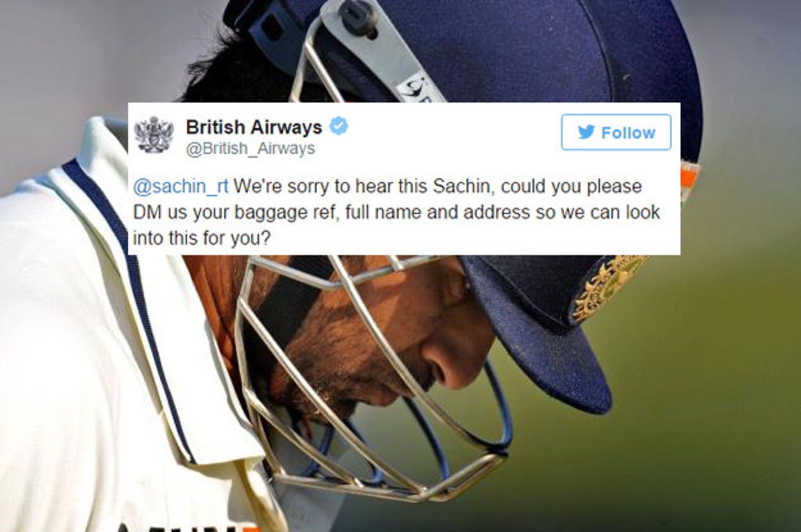The height and width of the screenshot is (532, 801).
Task: Click the Twitter bird icon inside Follow
Action: pos(586,132)
